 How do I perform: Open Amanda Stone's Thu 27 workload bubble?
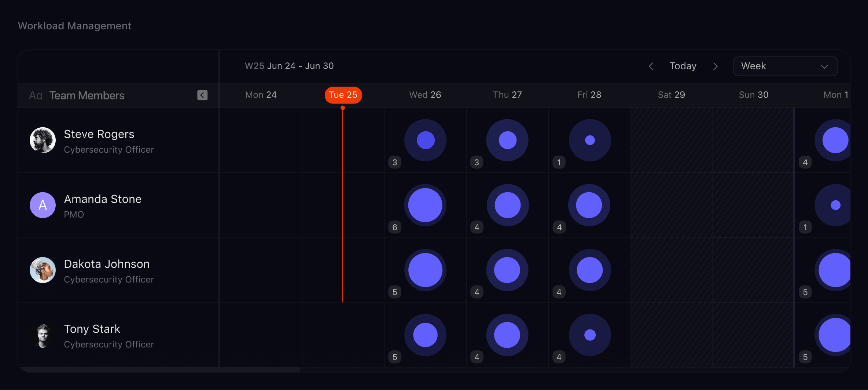click(x=508, y=205)
